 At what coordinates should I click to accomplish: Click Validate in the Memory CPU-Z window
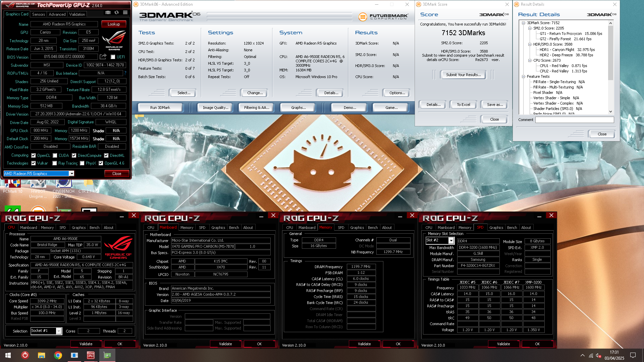[364, 344]
